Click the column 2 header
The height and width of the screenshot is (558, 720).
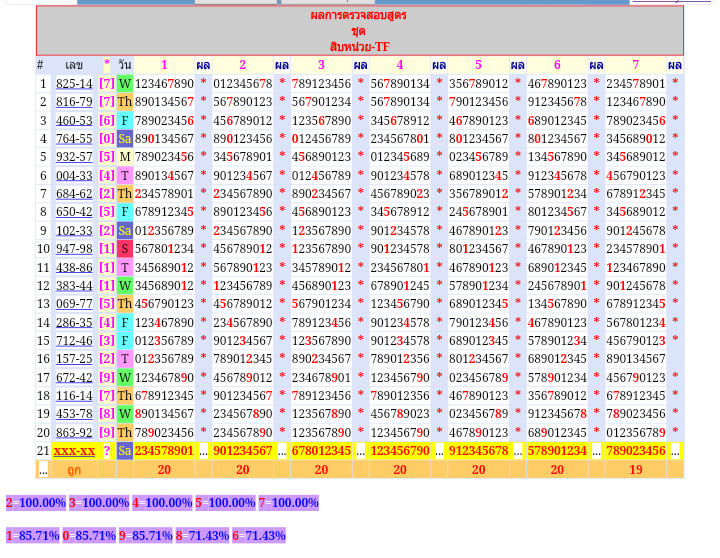tap(242, 65)
